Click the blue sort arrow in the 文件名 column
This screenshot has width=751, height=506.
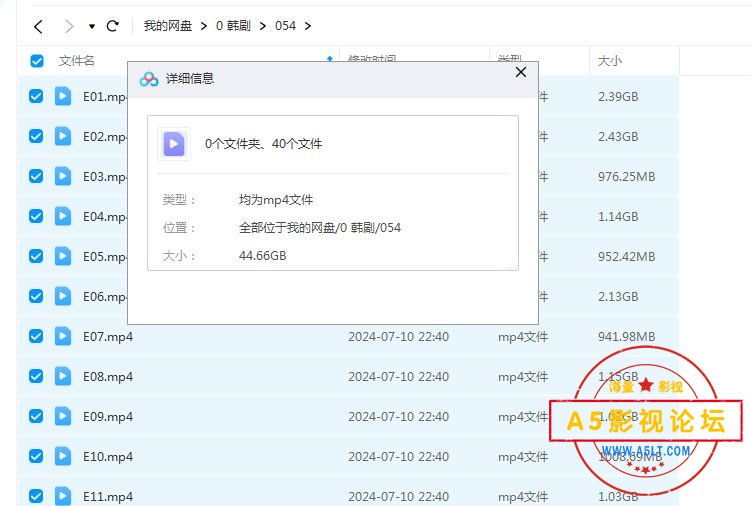pyautogui.click(x=330, y=59)
